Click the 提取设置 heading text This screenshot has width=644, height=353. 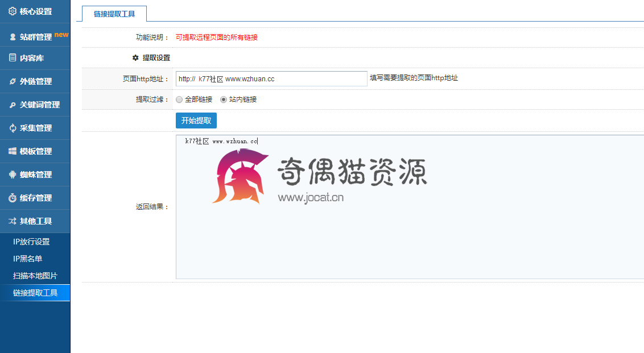click(156, 58)
